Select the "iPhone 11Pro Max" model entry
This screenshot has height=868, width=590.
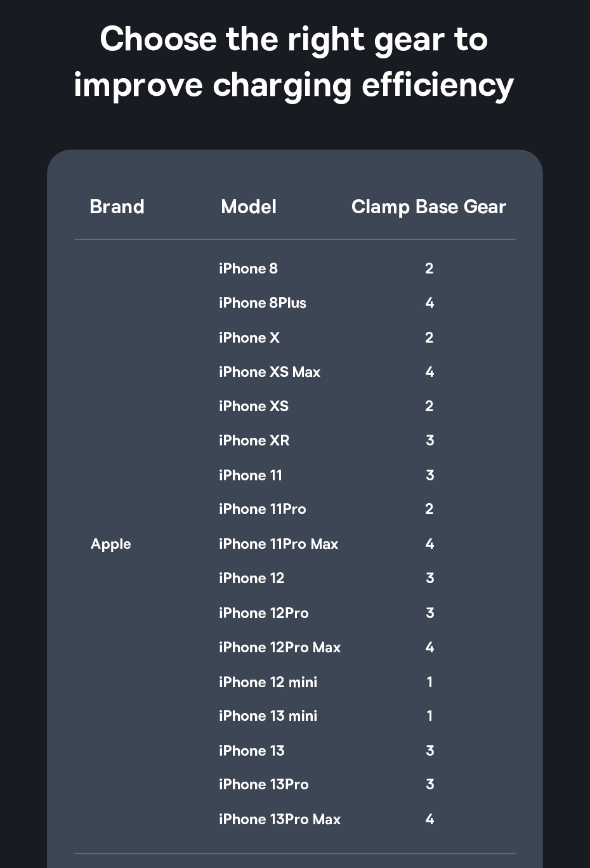pos(278,544)
